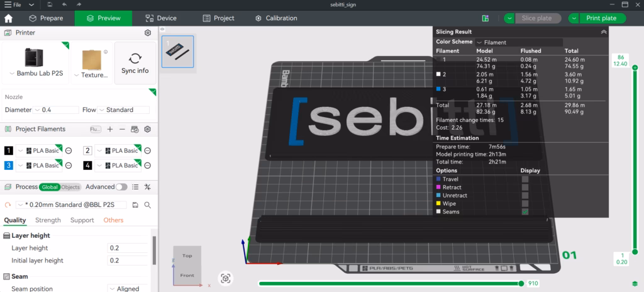The width and height of the screenshot is (644, 292).
Task: Click the Flushing volumes button
Action: pos(96,129)
